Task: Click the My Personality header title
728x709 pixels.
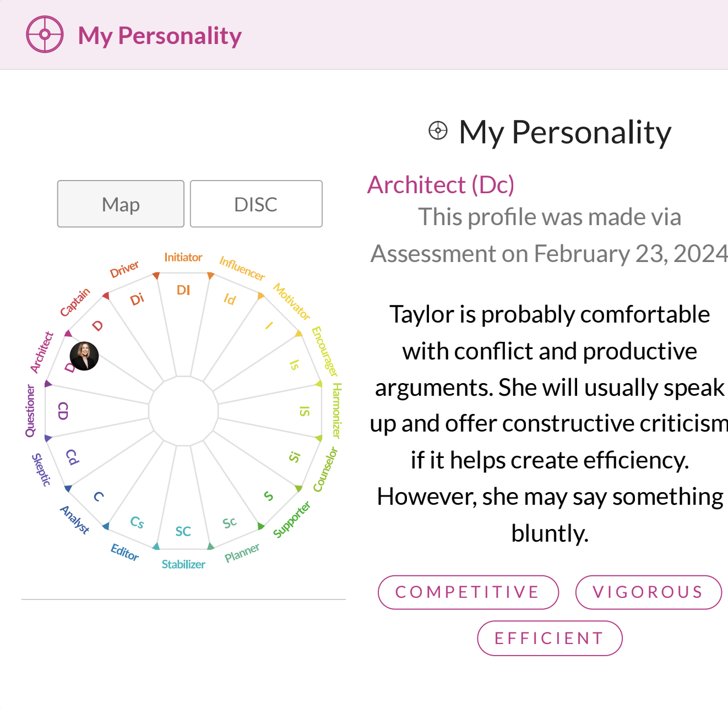Action: 160,35
